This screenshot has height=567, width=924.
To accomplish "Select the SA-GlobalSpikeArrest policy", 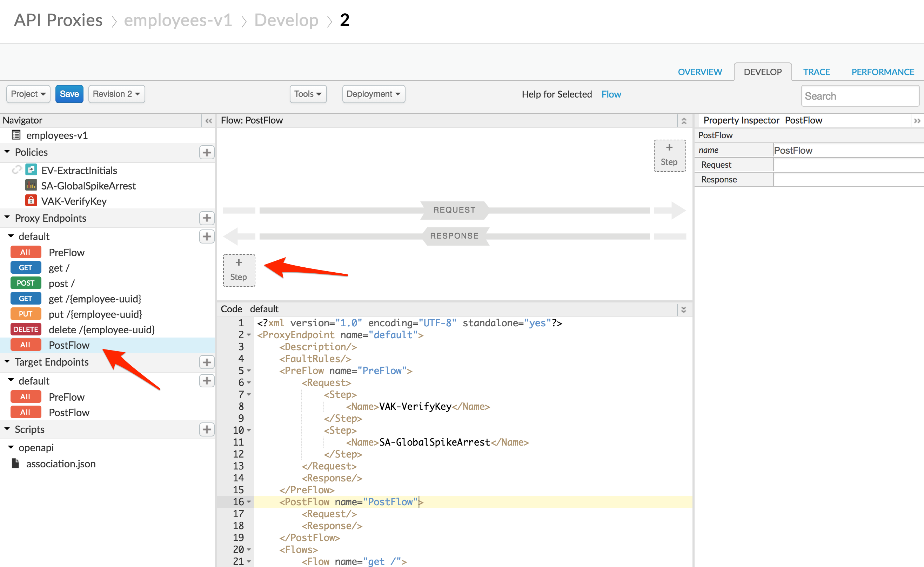I will point(88,186).
